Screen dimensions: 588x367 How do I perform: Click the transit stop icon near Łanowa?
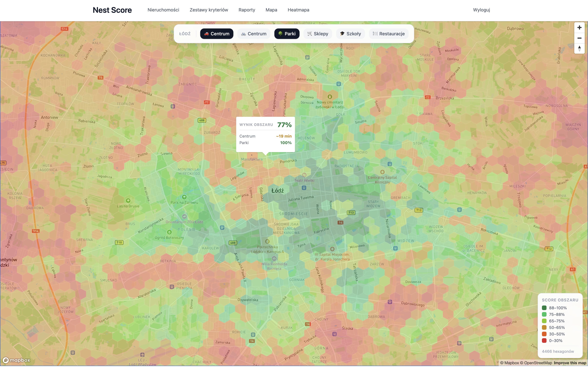click(x=173, y=106)
